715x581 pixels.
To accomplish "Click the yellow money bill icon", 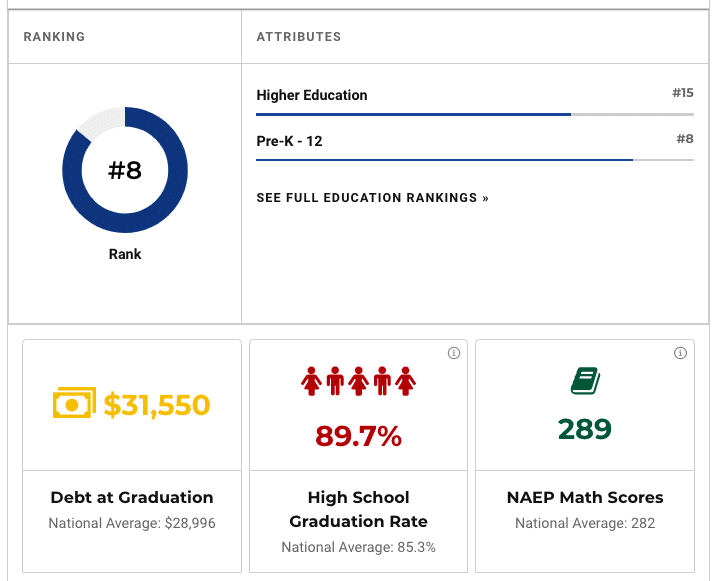I will tap(75, 404).
